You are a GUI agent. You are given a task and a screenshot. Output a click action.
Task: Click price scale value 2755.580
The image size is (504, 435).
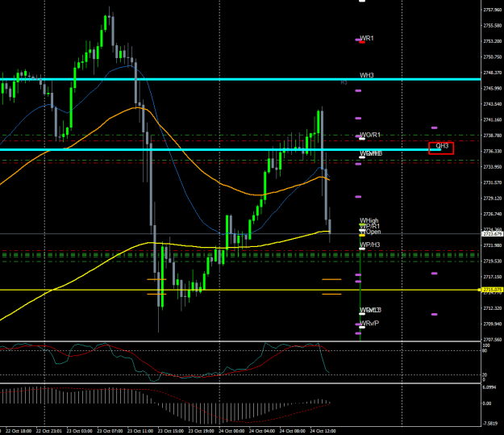[493, 25]
